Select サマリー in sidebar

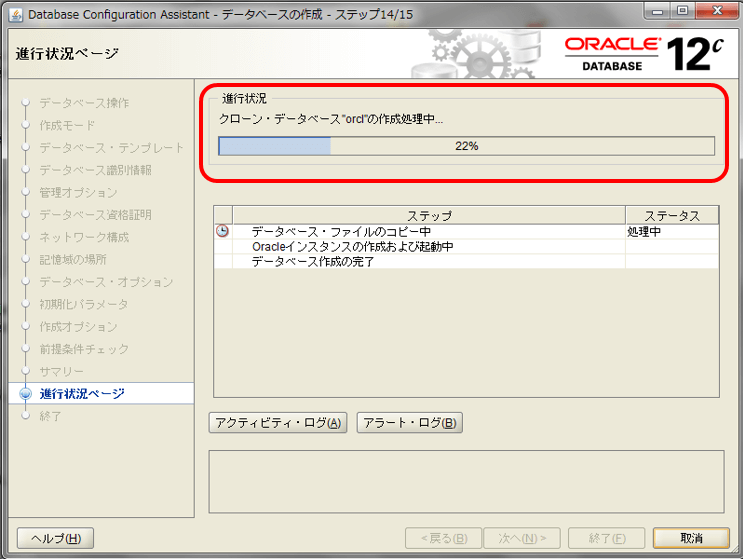61,371
